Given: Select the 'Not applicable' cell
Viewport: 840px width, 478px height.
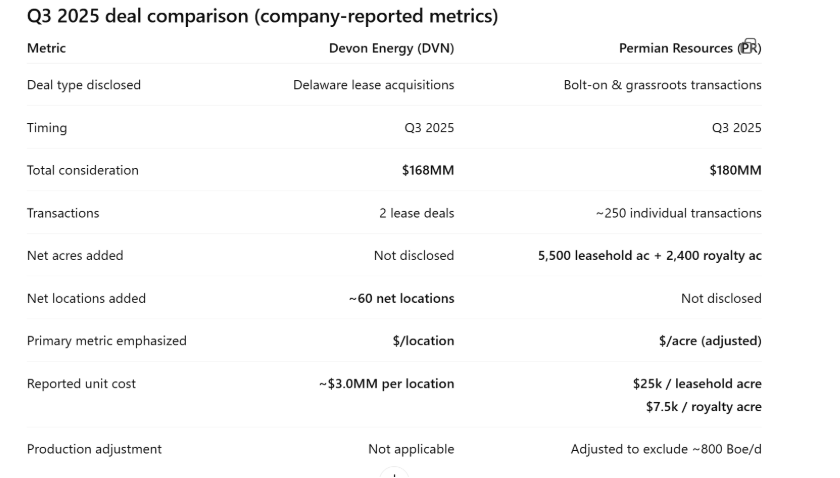Looking at the screenshot, I should [411, 449].
